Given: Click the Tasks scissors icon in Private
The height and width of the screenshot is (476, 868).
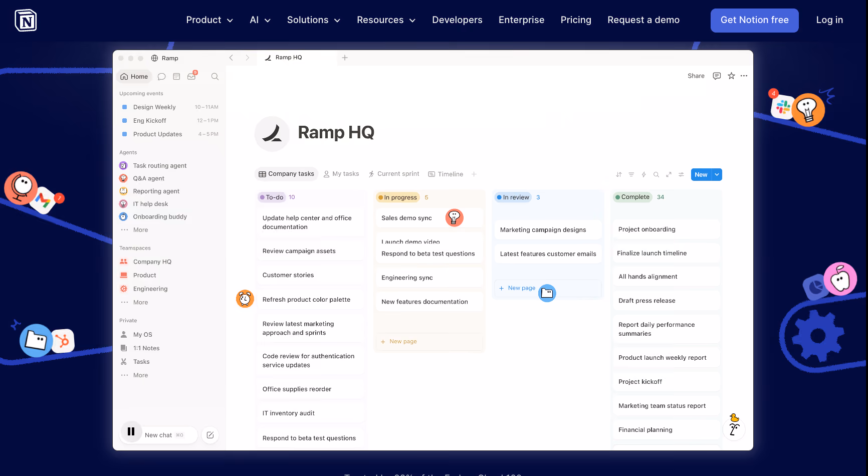Looking at the screenshot, I should (x=124, y=362).
